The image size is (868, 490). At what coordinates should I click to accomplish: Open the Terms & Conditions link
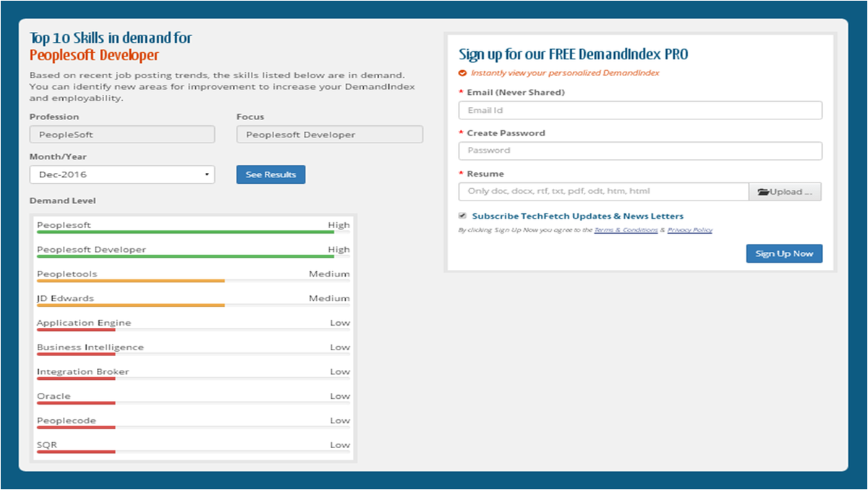[626, 230]
